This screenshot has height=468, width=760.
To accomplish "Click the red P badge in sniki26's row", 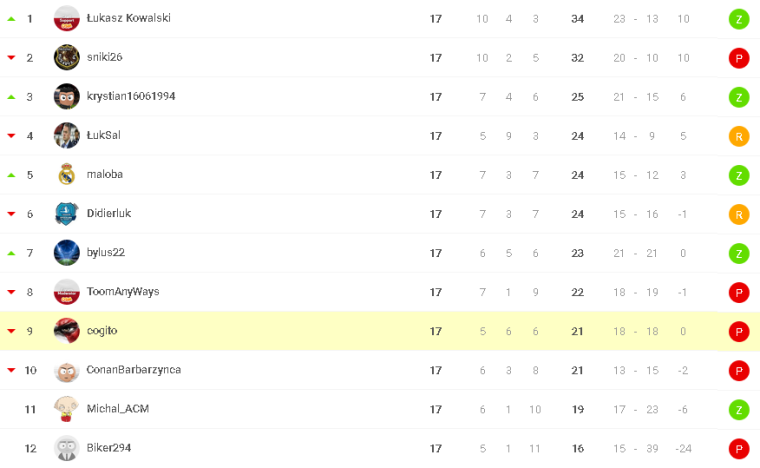I will point(739,57).
